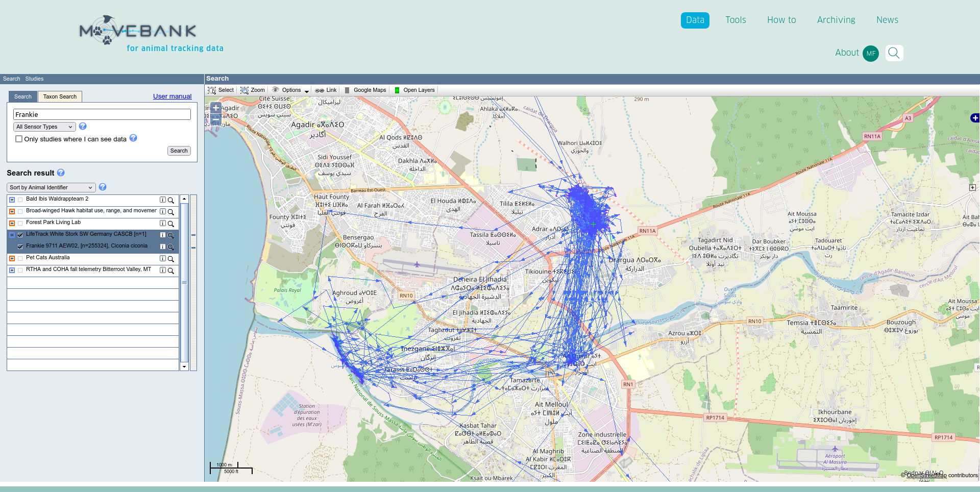Open the Sort by Animal Identifier dropdown
The image size is (980, 492).
click(x=51, y=187)
